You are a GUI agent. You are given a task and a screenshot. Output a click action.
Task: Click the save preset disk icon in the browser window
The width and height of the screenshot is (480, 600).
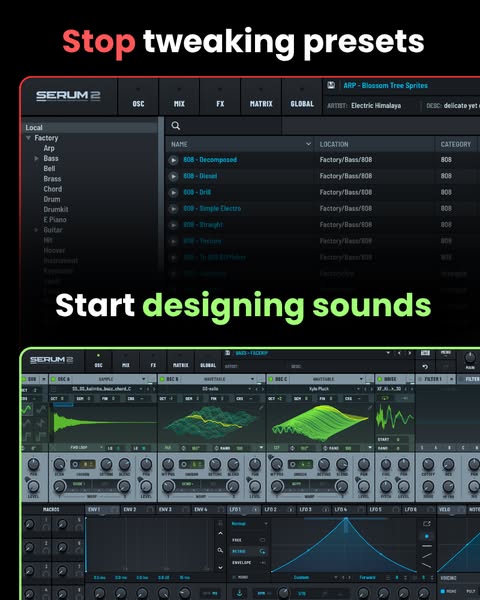point(331,85)
